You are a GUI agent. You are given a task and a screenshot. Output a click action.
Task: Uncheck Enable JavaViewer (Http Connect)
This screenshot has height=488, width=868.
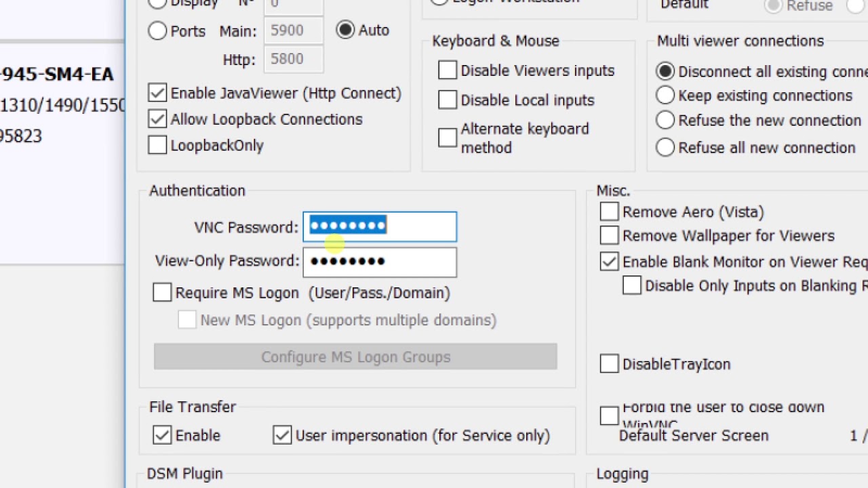coord(157,93)
